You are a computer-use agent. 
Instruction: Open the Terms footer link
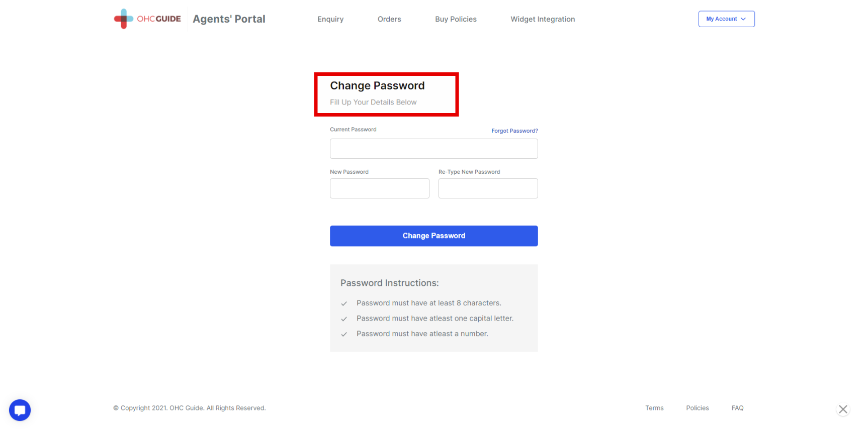654,408
